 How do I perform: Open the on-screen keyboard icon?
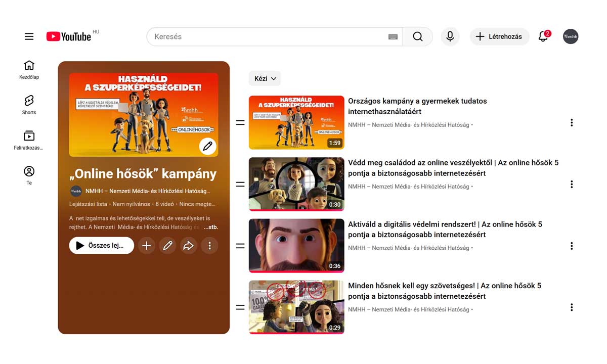(x=393, y=37)
